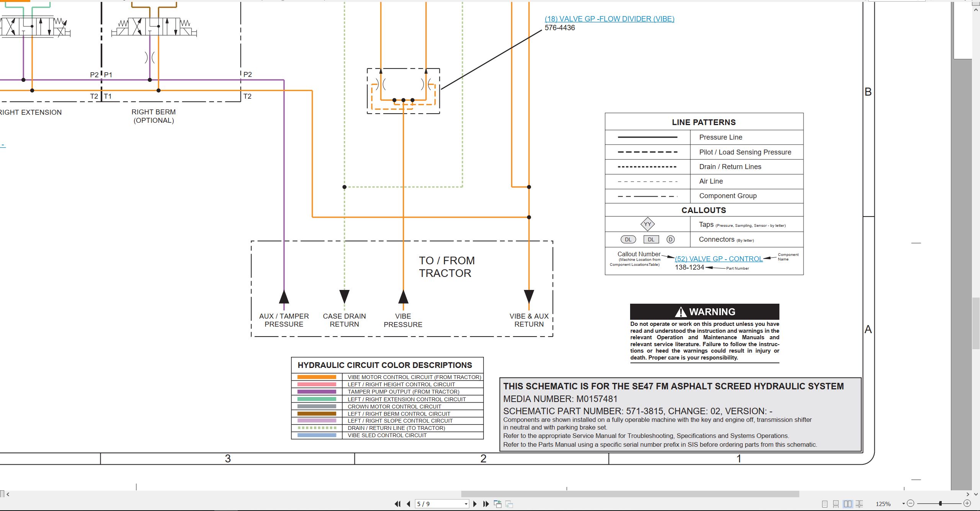Click the VIBE PRESSURE label

(403, 321)
